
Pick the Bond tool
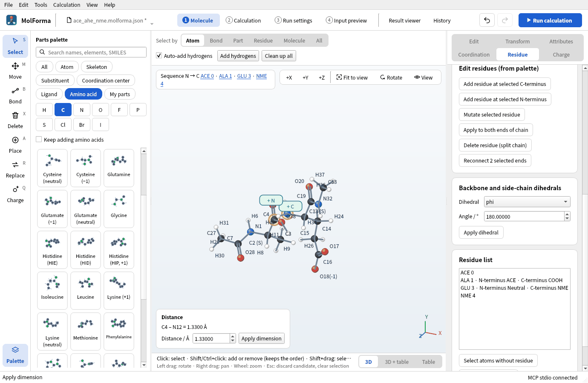15,95
